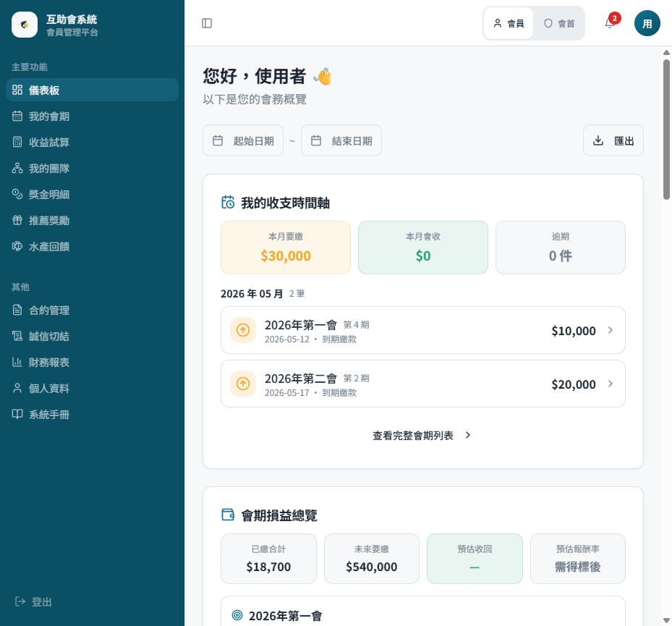Go to 儀表板 in sidebar

click(92, 90)
